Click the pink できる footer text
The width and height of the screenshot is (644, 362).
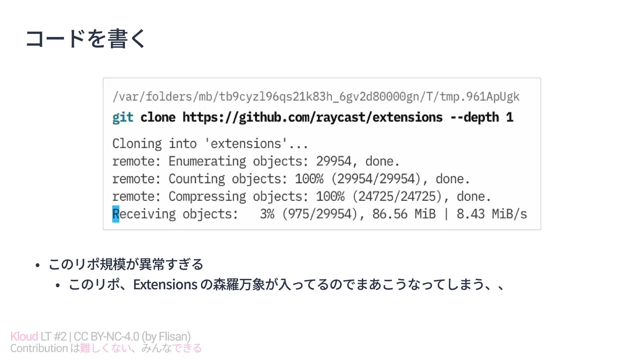[x=187, y=348]
